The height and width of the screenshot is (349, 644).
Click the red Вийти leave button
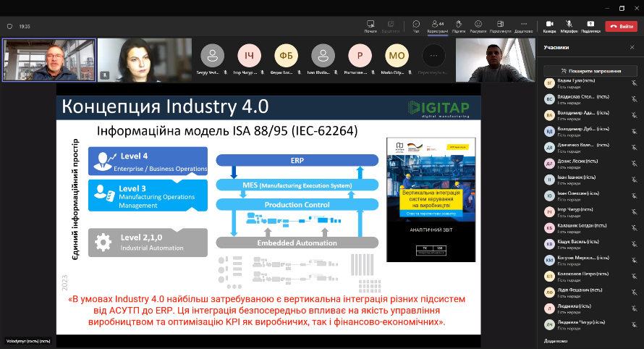[621, 26]
